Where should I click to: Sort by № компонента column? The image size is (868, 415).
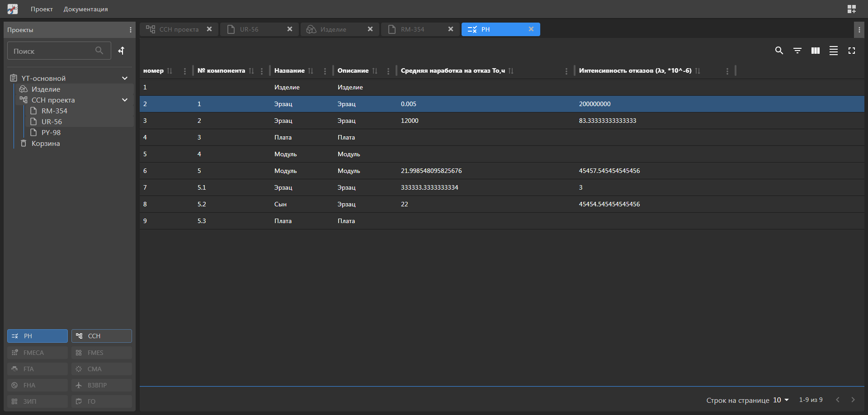tap(251, 71)
